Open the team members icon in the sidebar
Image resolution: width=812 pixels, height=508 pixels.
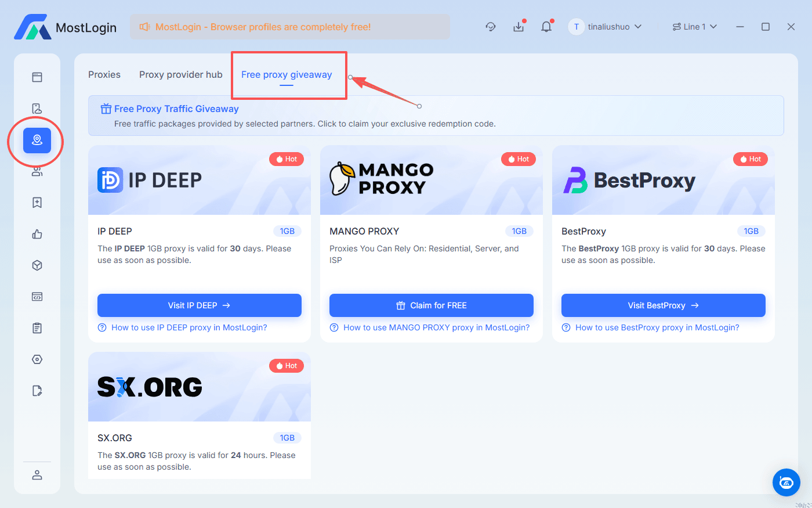coord(37,172)
